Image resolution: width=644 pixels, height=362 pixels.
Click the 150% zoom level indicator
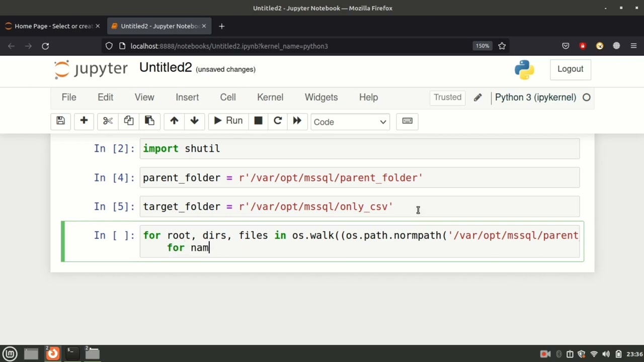482,46
